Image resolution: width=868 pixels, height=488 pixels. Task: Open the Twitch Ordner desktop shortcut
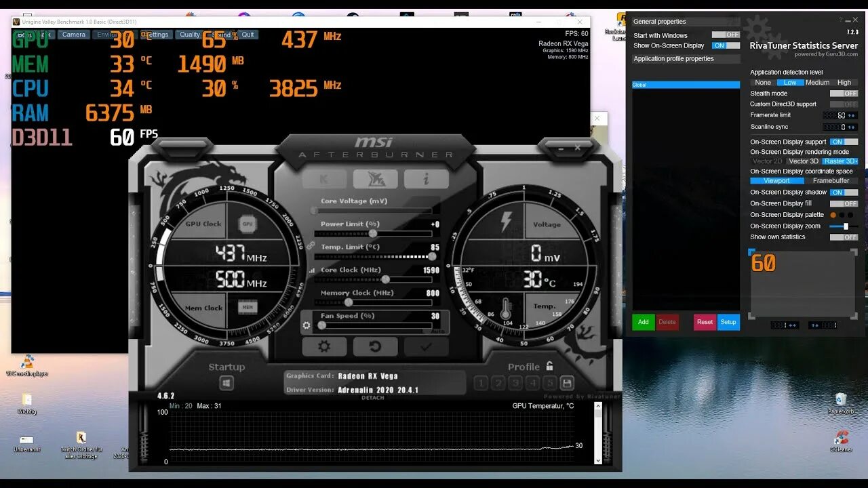81,445
